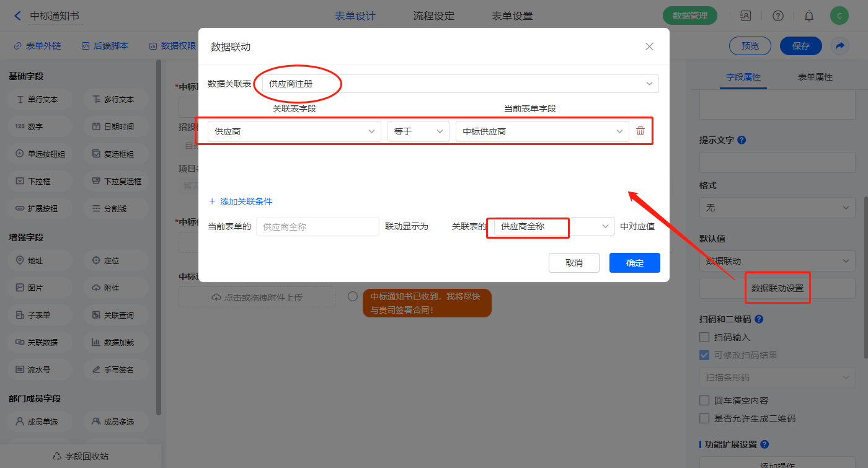
Task: Click the share arrow icon
Action: [840, 46]
